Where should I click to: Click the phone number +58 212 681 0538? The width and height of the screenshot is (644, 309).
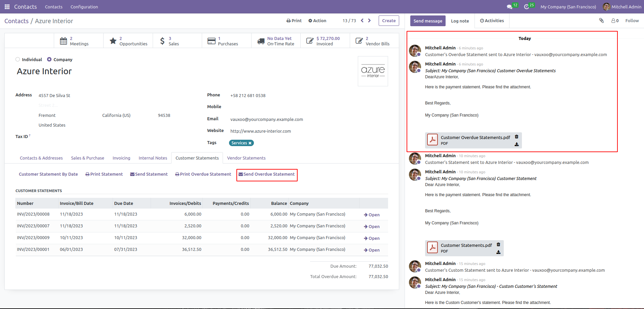pyautogui.click(x=248, y=95)
